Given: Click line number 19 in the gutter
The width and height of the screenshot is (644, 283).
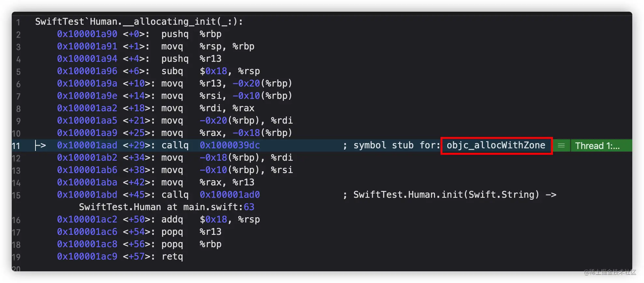Looking at the screenshot, I should (16, 257).
